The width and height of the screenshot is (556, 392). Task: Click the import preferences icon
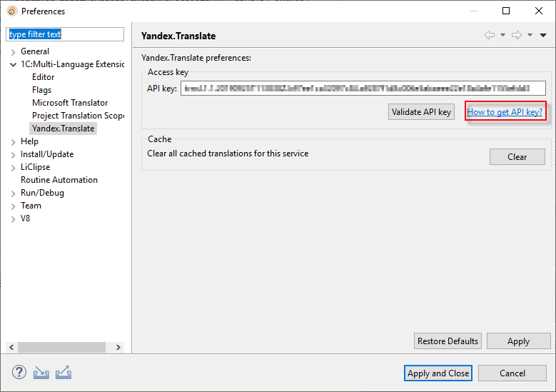(x=41, y=373)
